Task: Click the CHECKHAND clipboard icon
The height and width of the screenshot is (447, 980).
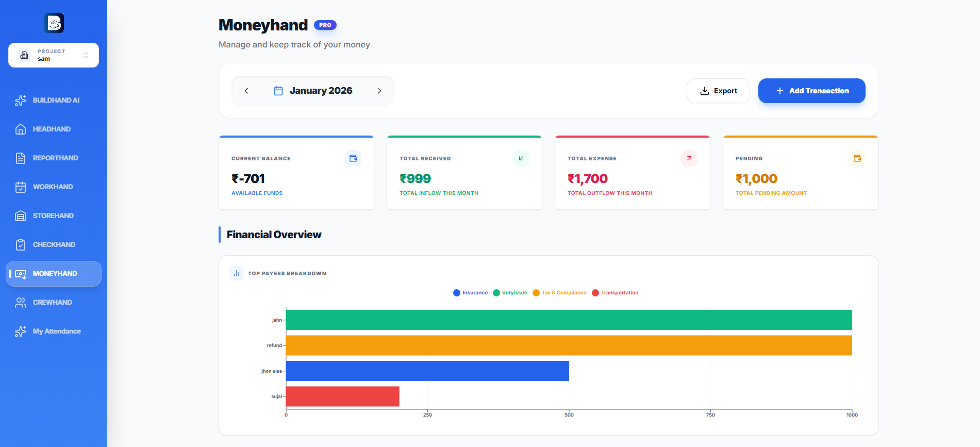Action: point(21,245)
